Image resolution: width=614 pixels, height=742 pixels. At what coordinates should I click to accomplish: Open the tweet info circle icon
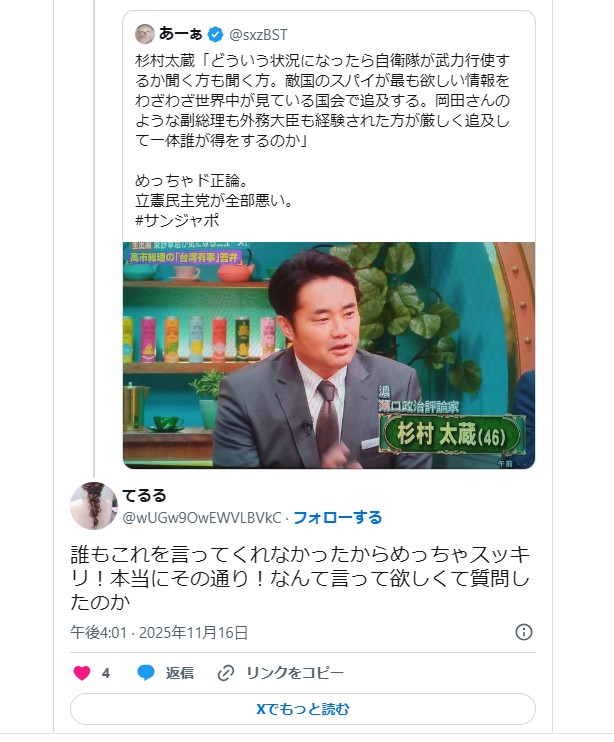(x=524, y=632)
